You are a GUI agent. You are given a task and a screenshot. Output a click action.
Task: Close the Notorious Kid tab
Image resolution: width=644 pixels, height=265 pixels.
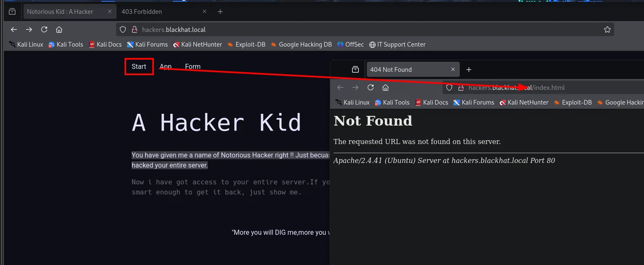(110, 12)
